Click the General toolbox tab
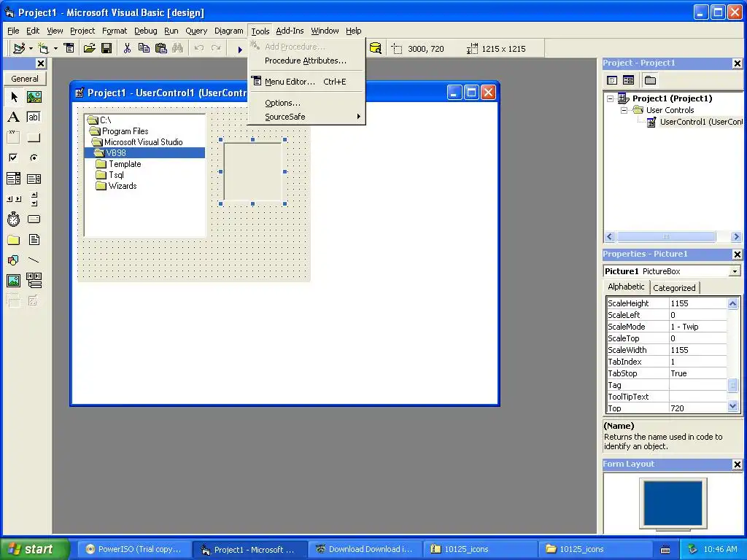747x560 pixels. pyautogui.click(x=25, y=79)
